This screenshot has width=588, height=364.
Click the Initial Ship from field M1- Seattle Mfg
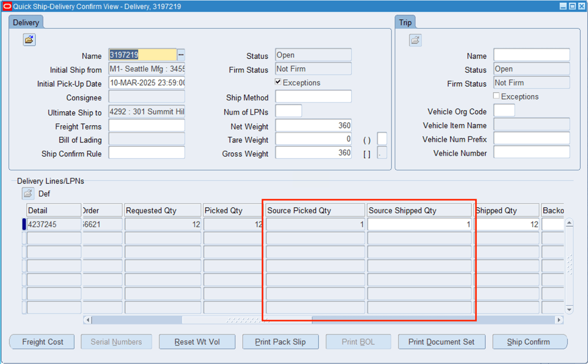point(147,69)
